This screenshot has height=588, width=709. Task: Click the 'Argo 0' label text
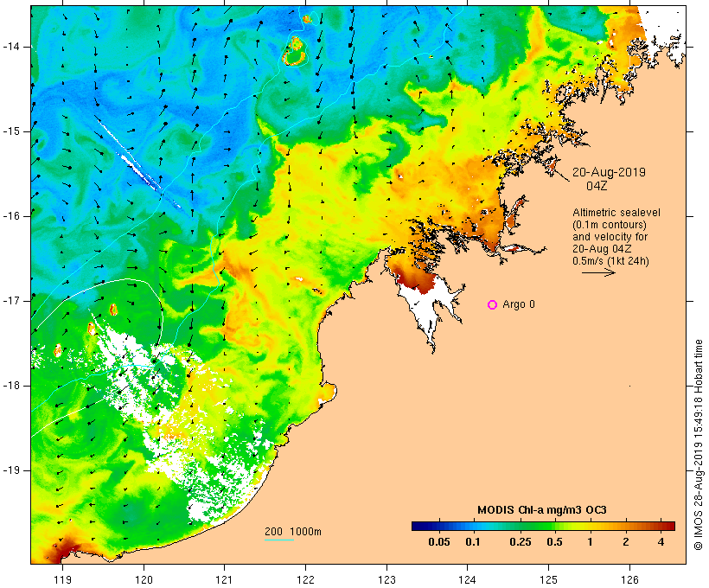tap(519, 304)
